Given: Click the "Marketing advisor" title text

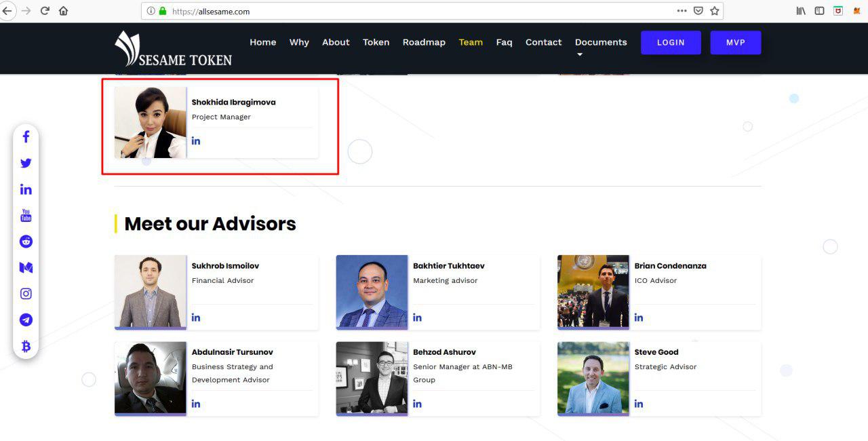Looking at the screenshot, I should (446, 280).
